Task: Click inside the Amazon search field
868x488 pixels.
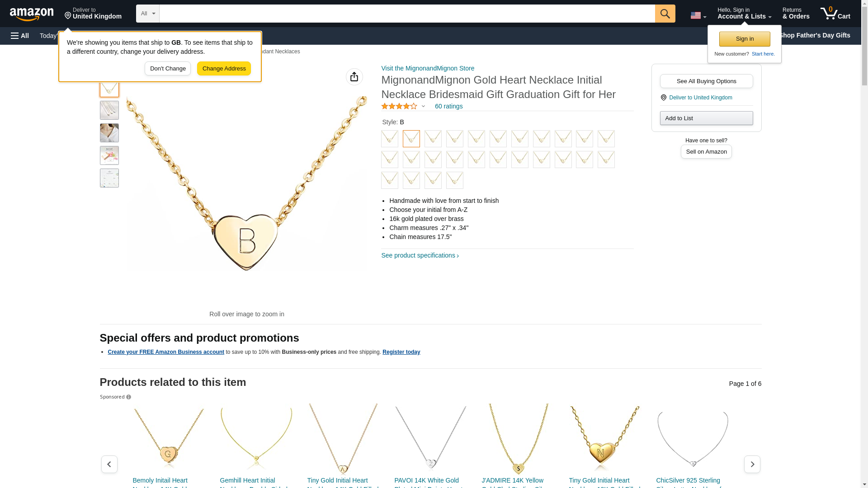Action: 407,14
